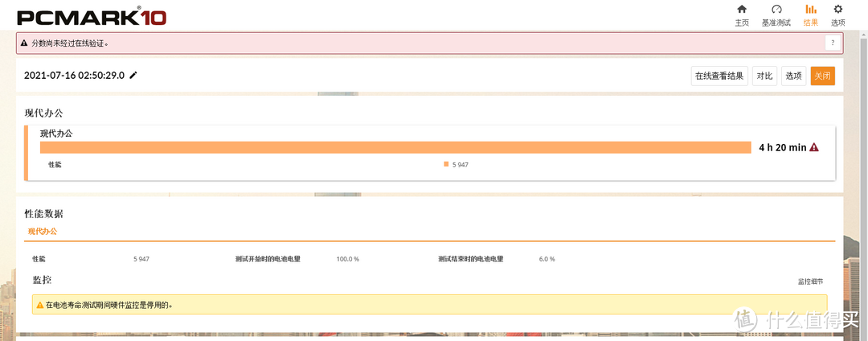Image resolution: width=868 pixels, height=341 pixels.
Task: Click the date text 2021-07-16 02:50:29.0
Action: [74, 76]
